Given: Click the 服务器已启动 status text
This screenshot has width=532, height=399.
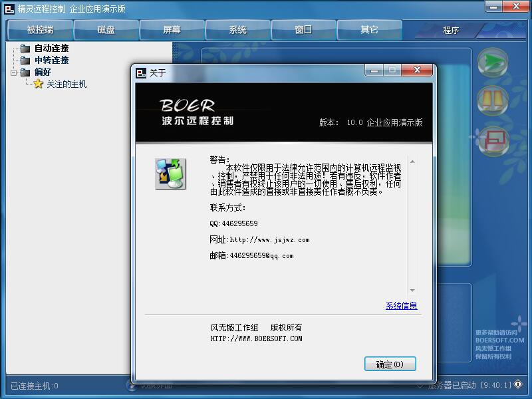Looking at the screenshot, I should pos(452,385).
